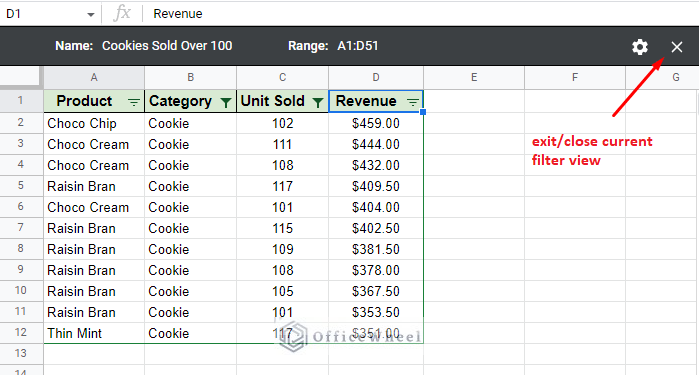The image size is (699, 375).
Task: Open Product column filter icon
Action: 134,102
